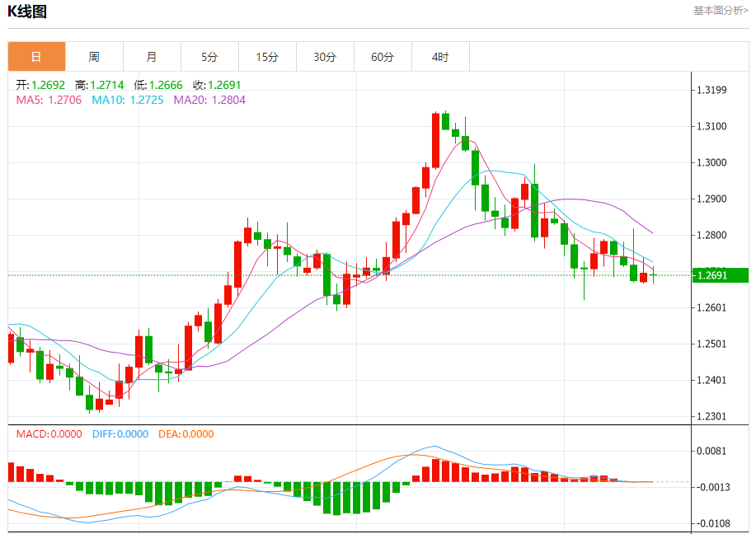
Task: Select the 30分 timeframe tab
Action: tap(326, 57)
